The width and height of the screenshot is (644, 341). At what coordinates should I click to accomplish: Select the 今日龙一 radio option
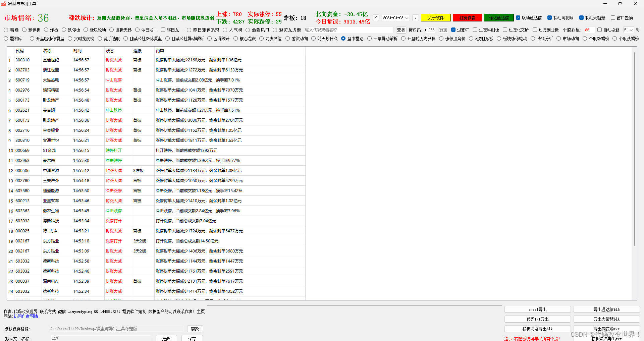point(137,30)
